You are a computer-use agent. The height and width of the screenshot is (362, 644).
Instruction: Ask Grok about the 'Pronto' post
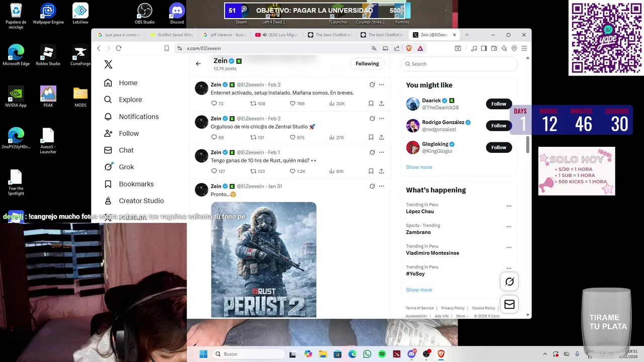tap(372, 186)
